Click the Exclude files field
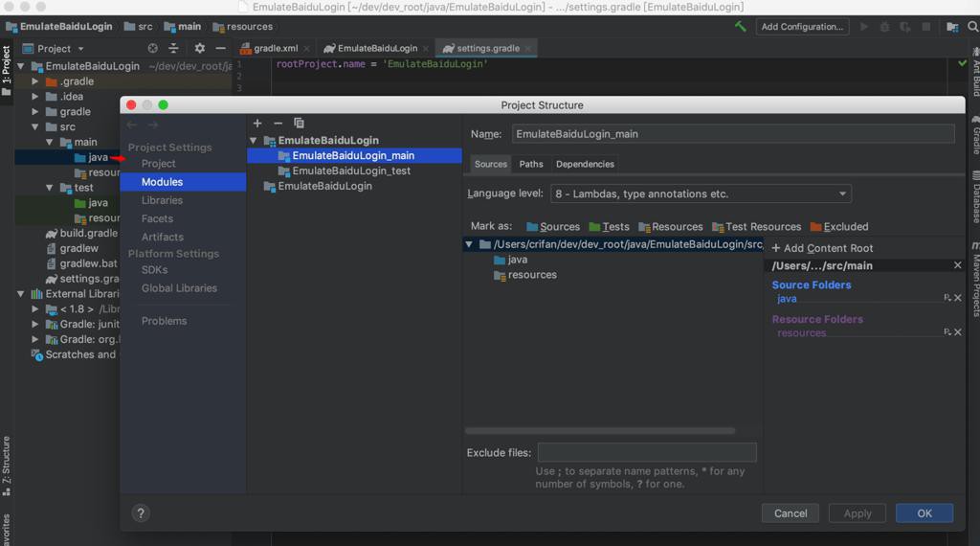The width and height of the screenshot is (980, 546). (x=647, y=452)
